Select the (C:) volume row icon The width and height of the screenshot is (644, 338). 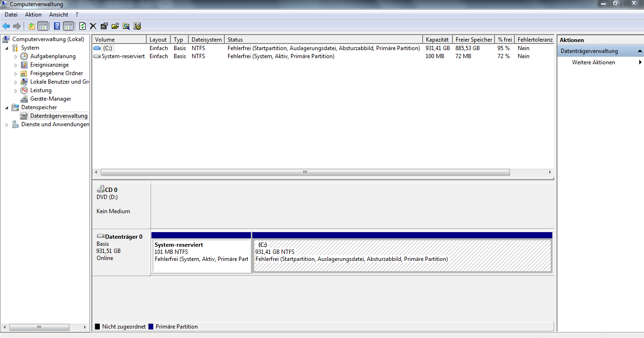click(x=97, y=48)
